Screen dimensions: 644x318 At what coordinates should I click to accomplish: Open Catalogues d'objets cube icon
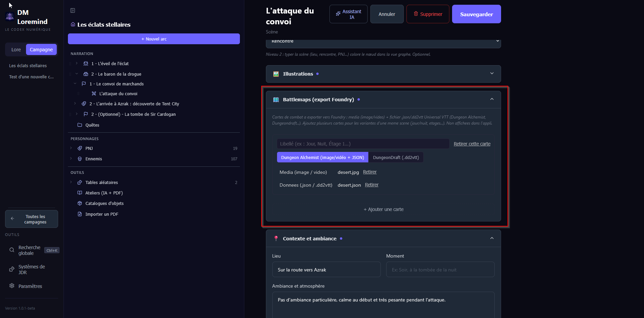pos(80,203)
